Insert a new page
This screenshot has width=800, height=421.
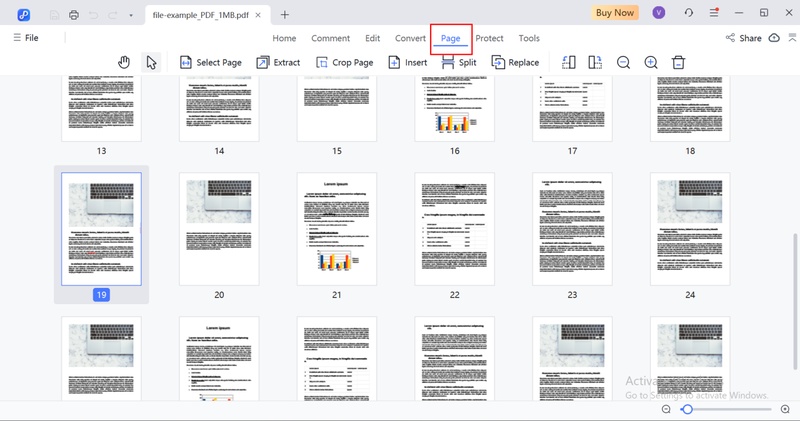[x=408, y=62]
